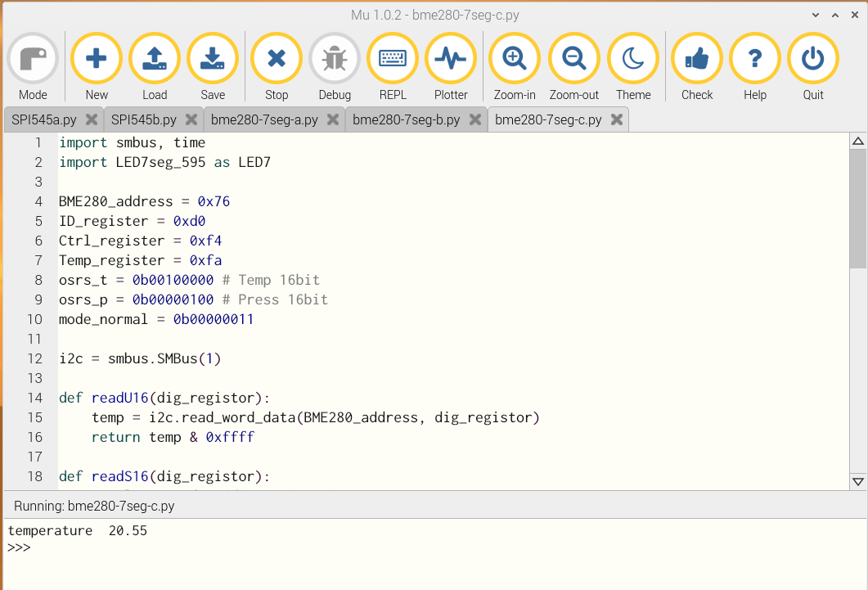Viewport: 868px width, 590px height.
Task: Close the SPI545b.py tab
Action: tap(191, 119)
